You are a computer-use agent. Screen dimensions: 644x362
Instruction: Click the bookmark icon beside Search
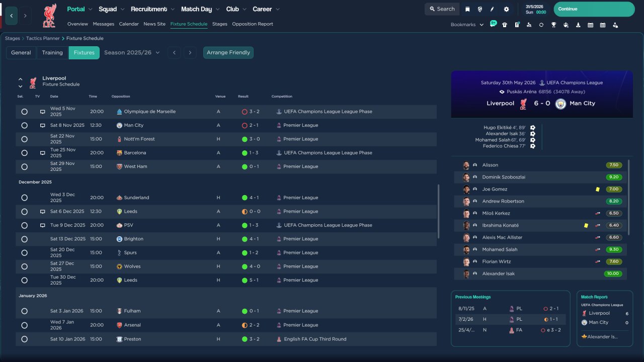pos(467,9)
